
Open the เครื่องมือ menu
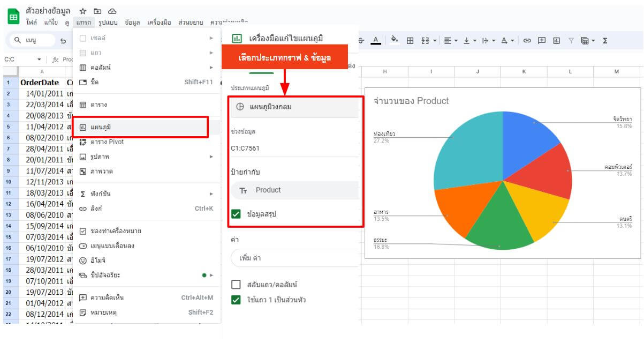(159, 22)
